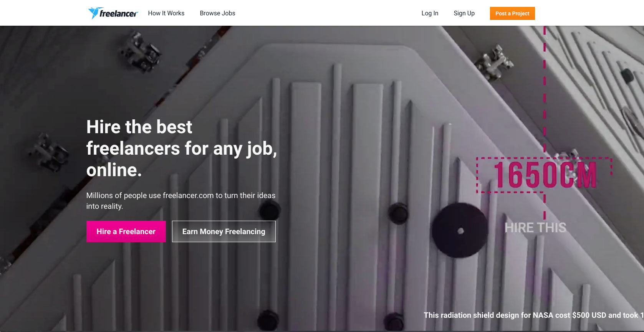Viewport: 644px width, 332px height.
Task: Click the freelancer hummingbird logo icon
Action: [94, 13]
